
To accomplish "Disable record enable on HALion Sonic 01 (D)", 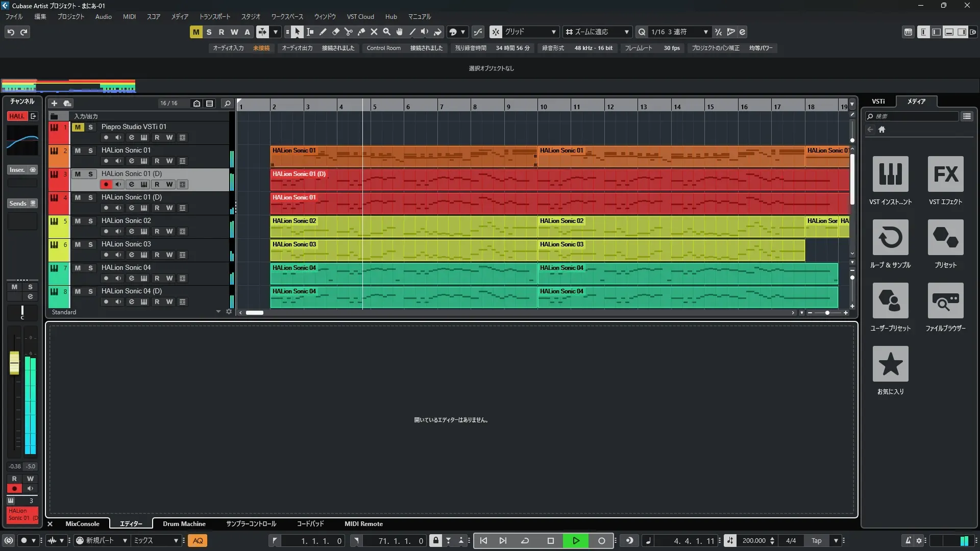I will pos(106,184).
